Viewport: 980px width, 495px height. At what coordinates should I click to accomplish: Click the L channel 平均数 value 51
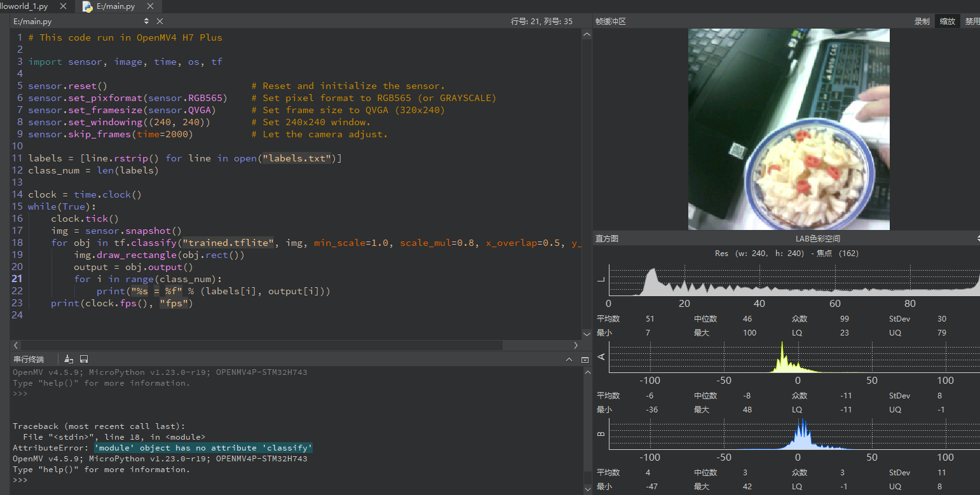[650, 318]
